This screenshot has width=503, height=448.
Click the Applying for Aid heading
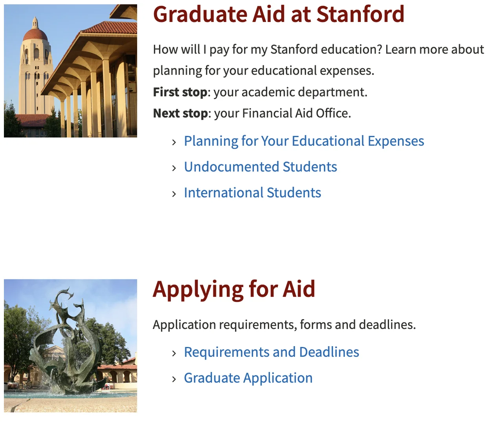[234, 289]
